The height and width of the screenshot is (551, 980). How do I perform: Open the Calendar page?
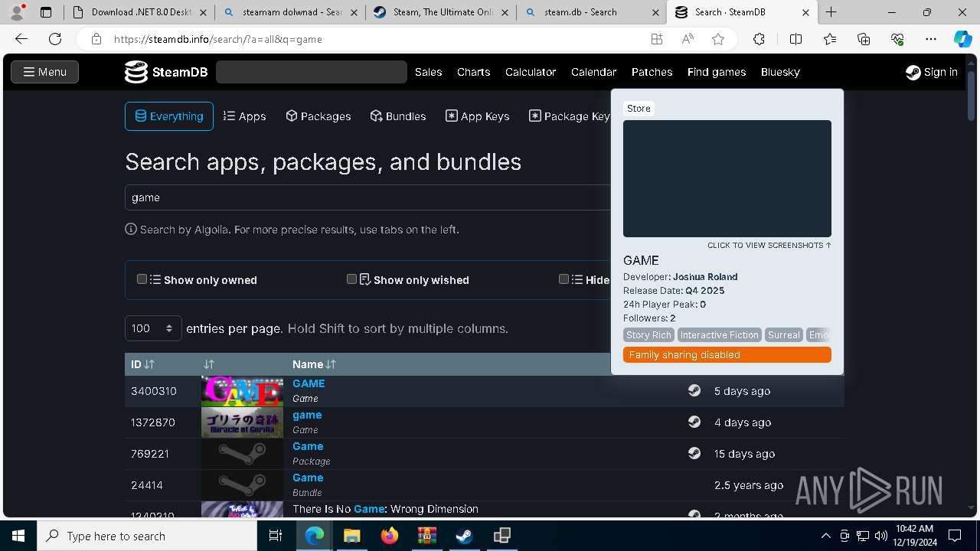593,72
